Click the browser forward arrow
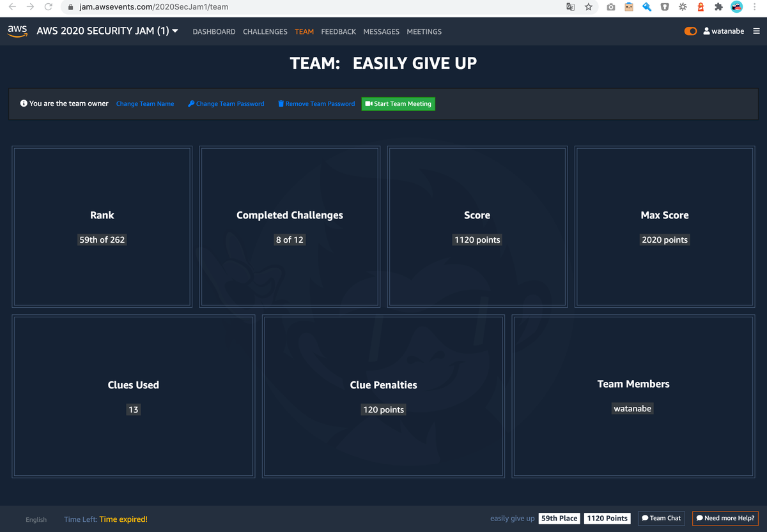The image size is (767, 532). click(x=30, y=7)
